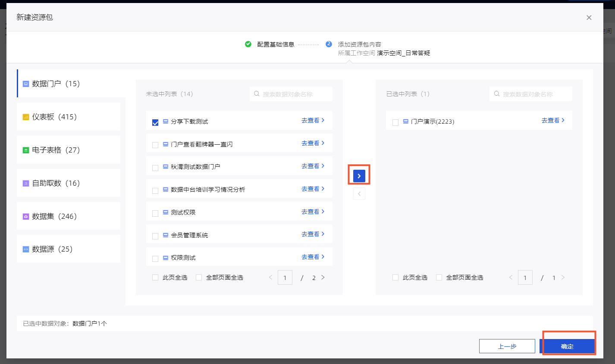Viewport: 615px width, 364px height.
Task: Click the 数据集 purple icon
Action: pyautogui.click(x=26, y=217)
